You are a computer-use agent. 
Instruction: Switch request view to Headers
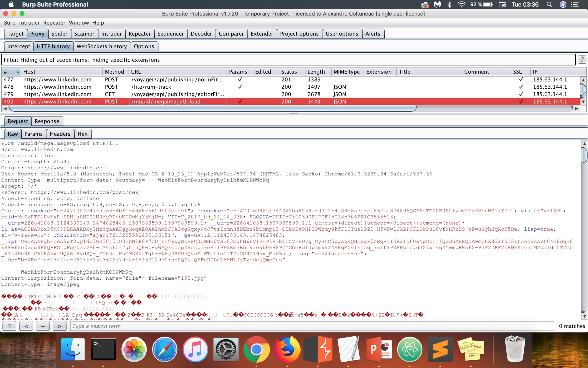tap(60, 134)
